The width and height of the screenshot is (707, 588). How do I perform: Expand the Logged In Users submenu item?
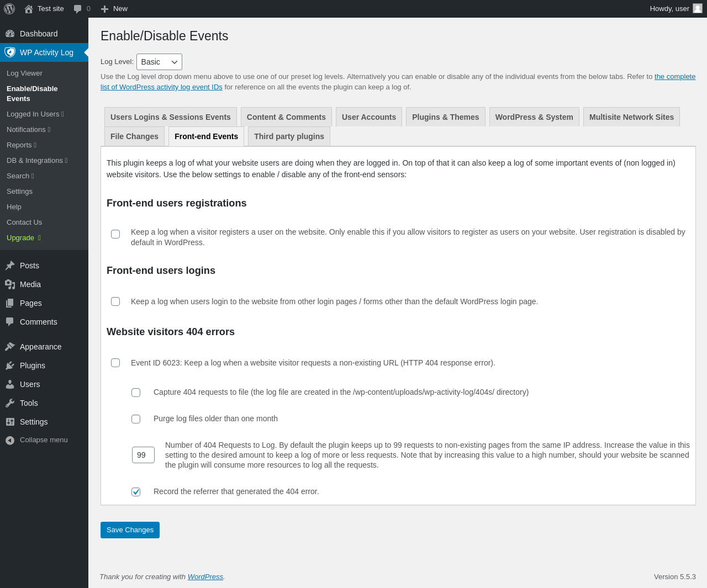(35, 114)
